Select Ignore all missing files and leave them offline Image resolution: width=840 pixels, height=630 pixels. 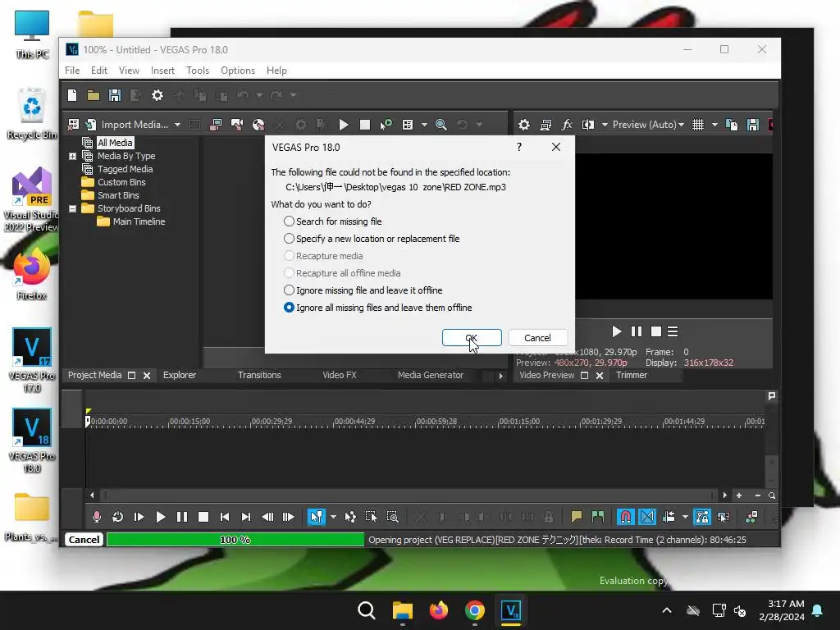(x=377, y=308)
